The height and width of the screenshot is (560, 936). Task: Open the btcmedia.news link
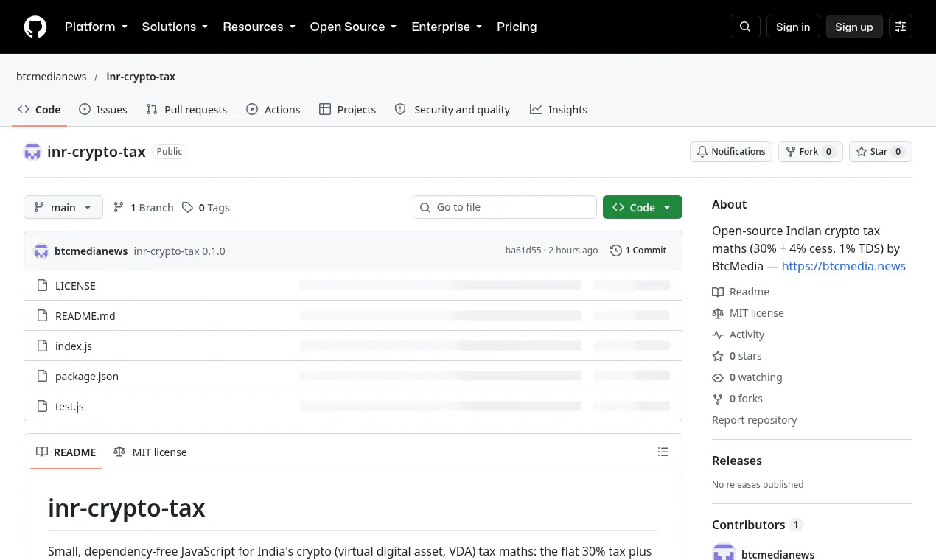(843, 266)
